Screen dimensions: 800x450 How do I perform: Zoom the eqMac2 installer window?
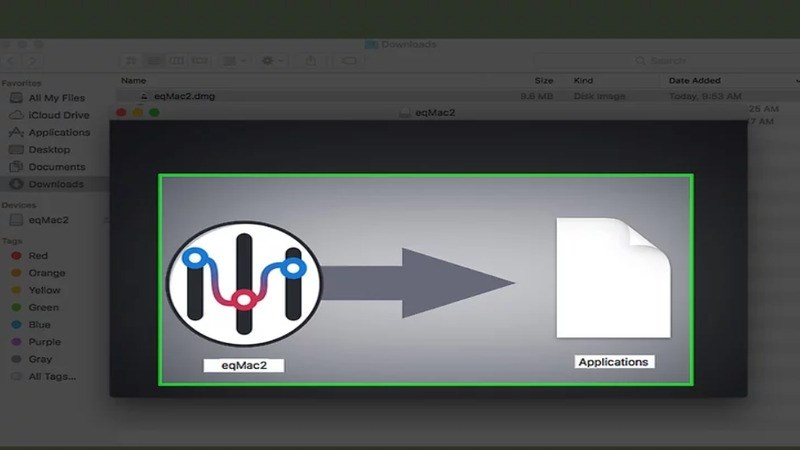pyautogui.click(x=154, y=113)
